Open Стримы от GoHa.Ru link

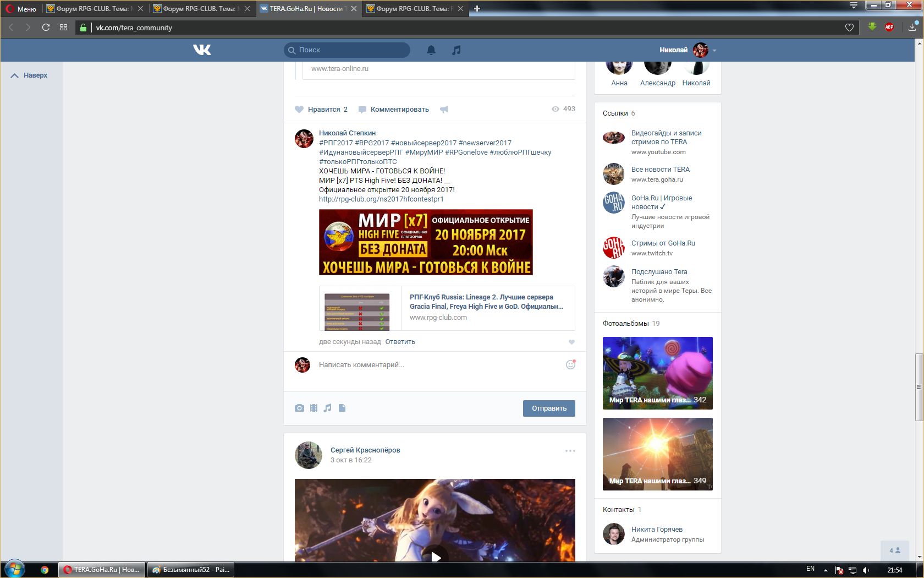(663, 243)
